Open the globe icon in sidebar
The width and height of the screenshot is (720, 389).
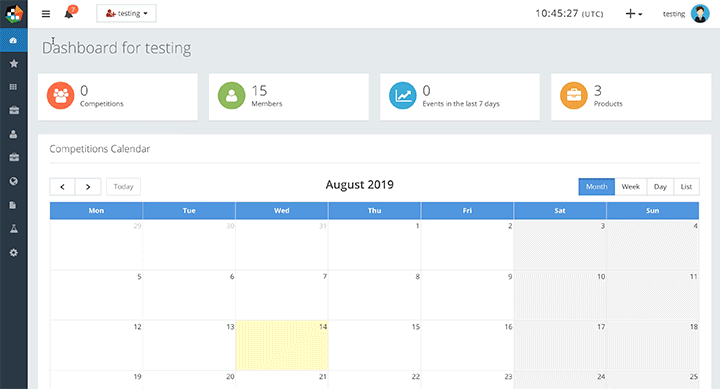point(14,181)
